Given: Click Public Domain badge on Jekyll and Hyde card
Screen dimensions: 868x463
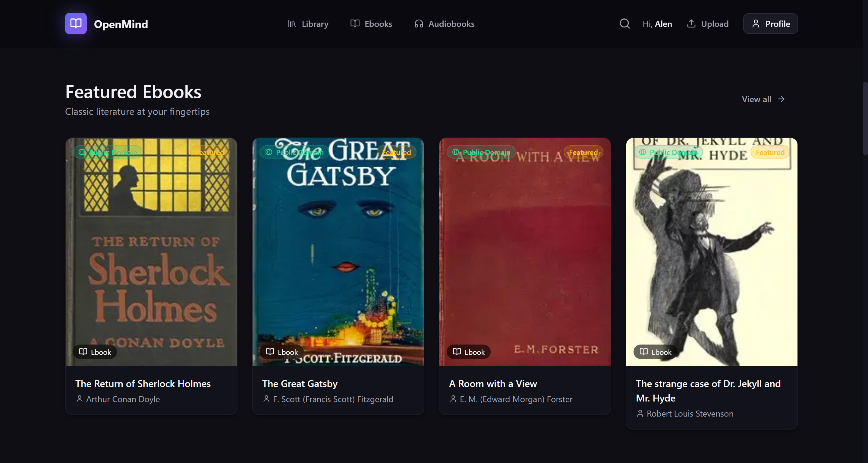Looking at the screenshot, I should coord(668,152).
